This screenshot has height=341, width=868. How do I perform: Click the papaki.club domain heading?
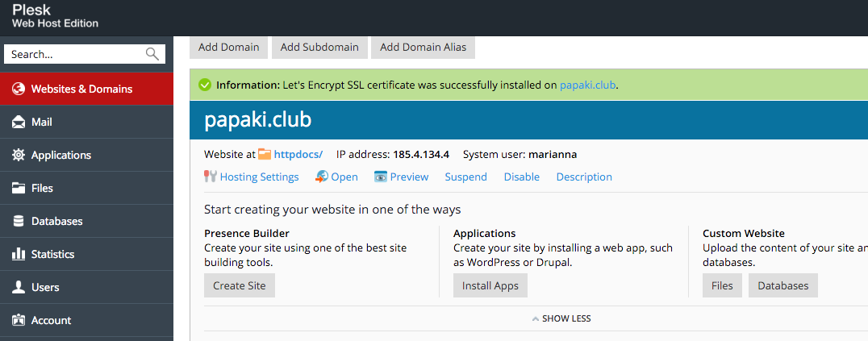(x=258, y=120)
